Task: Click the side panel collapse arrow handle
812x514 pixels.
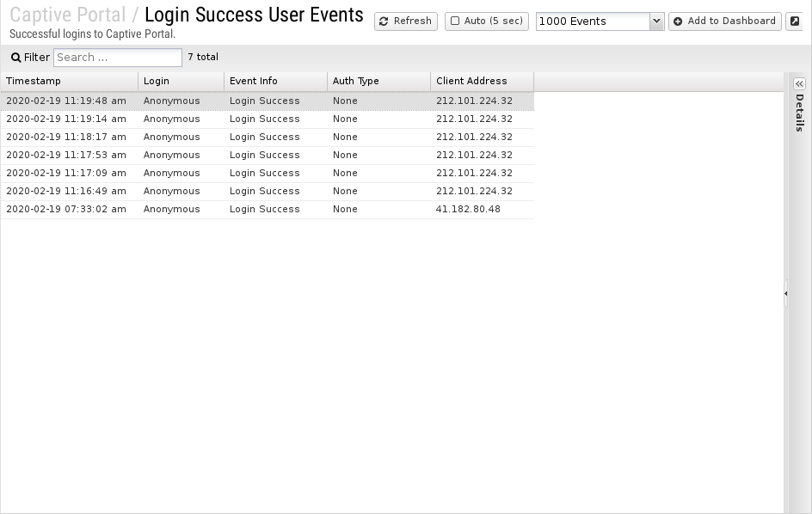Action: click(786, 294)
